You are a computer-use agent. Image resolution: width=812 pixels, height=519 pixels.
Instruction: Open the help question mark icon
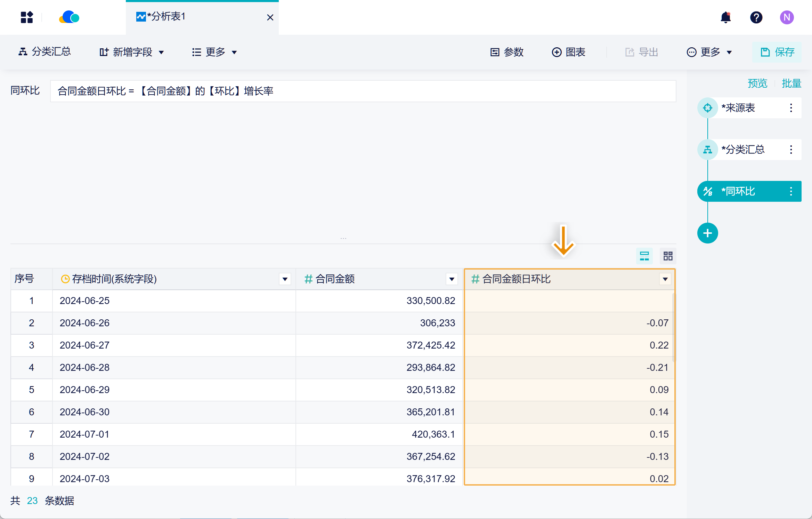click(756, 17)
